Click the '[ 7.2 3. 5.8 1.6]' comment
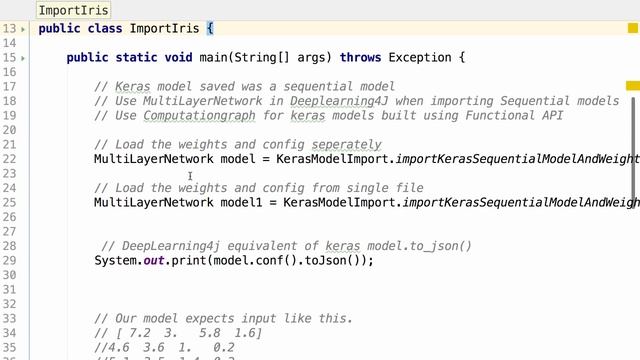 (x=178, y=333)
